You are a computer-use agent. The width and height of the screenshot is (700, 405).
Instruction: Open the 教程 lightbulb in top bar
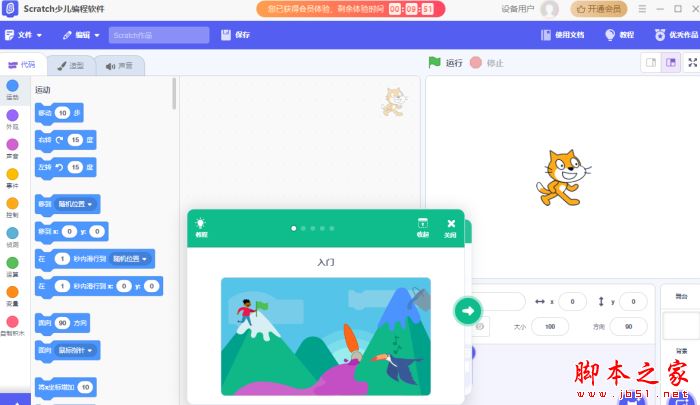(619, 35)
